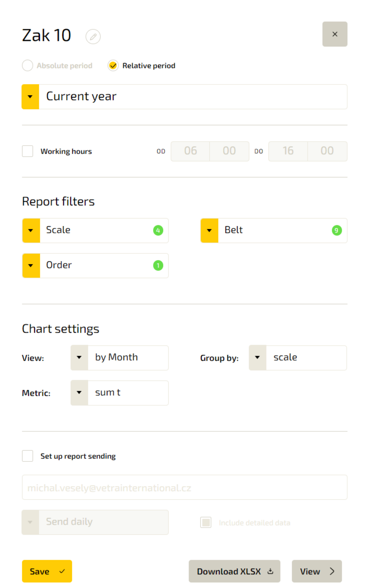This screenshot has width=367, height=588.
Task: Open the yellow arrow of the Current year dropdown
Action: [30, 97]
